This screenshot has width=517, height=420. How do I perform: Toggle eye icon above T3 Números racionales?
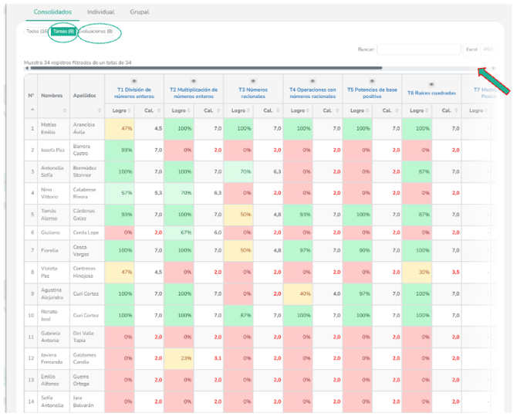(x=253, y=80)
